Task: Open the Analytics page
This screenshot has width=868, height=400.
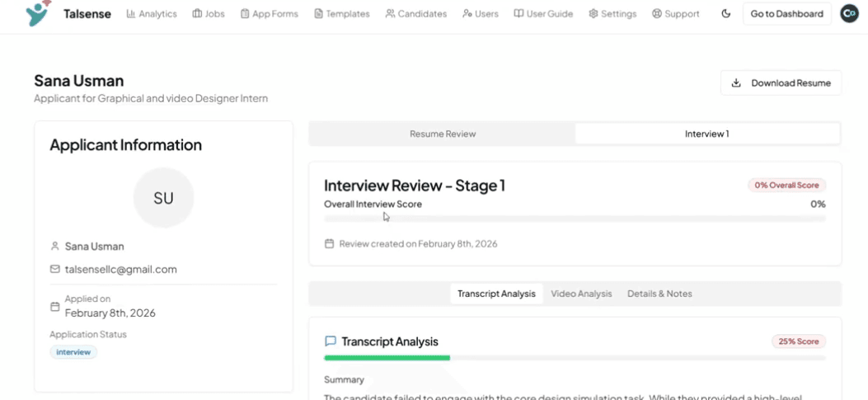Action: coord(152,14)
